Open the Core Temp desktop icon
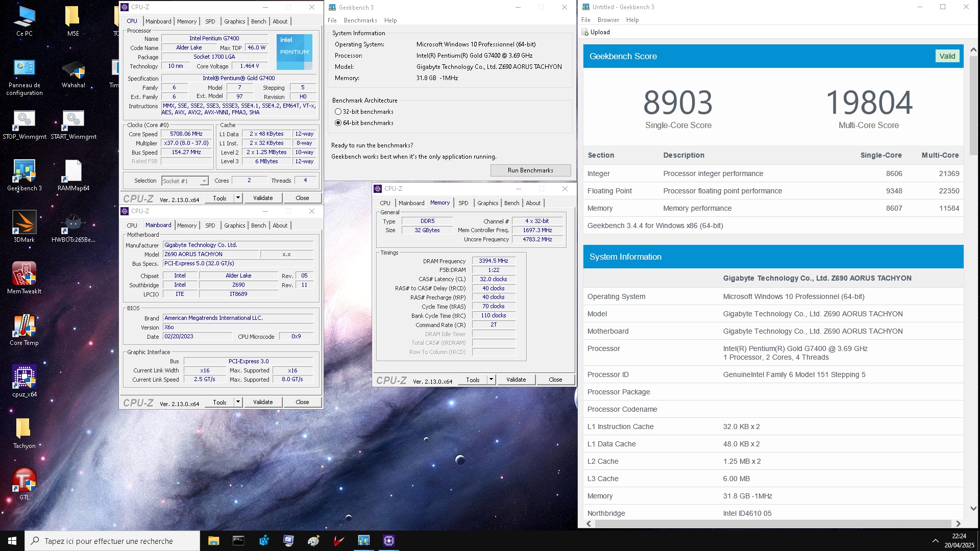980x551 pixels. point(24,330)
